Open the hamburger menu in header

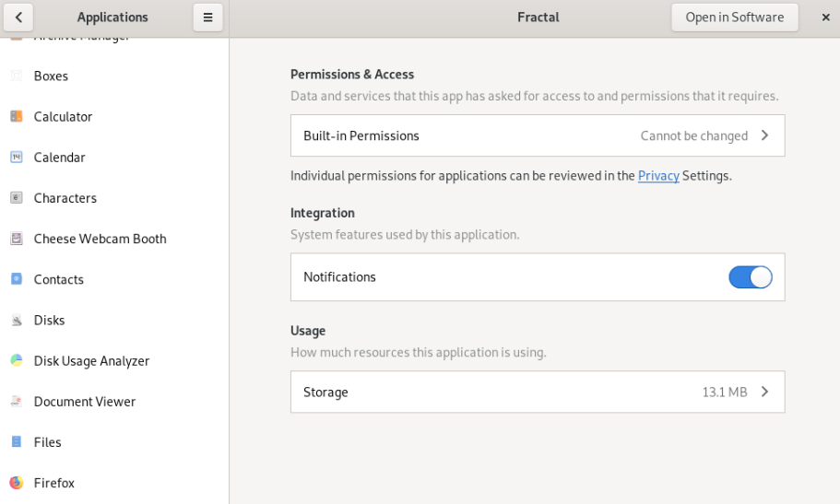click(x=208, y=17)
